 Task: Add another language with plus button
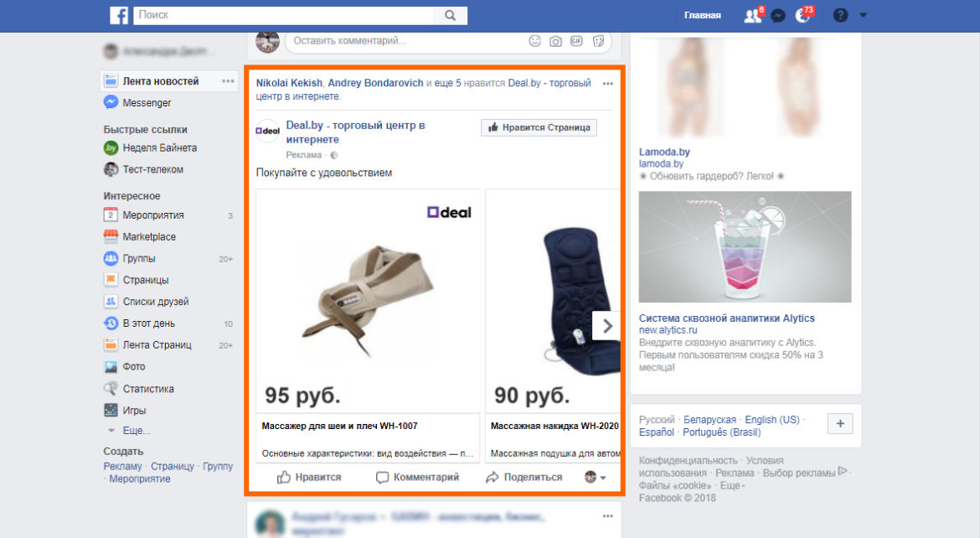(x=840, y=424)
